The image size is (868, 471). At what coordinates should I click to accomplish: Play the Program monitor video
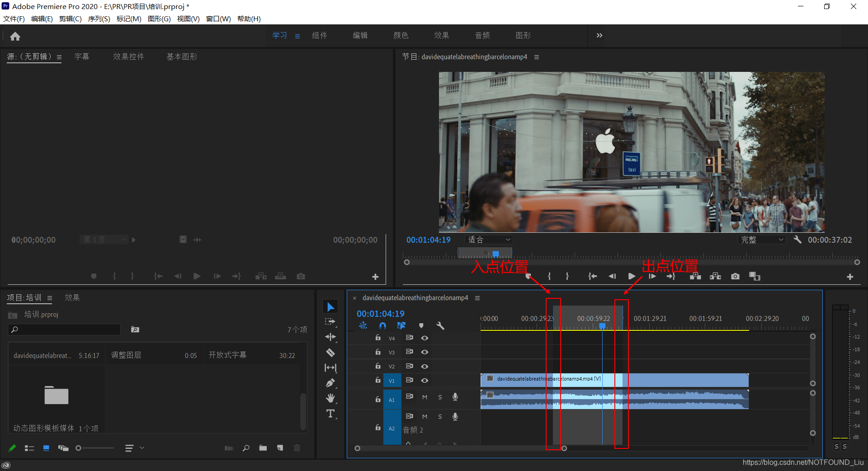coord(632,276)
